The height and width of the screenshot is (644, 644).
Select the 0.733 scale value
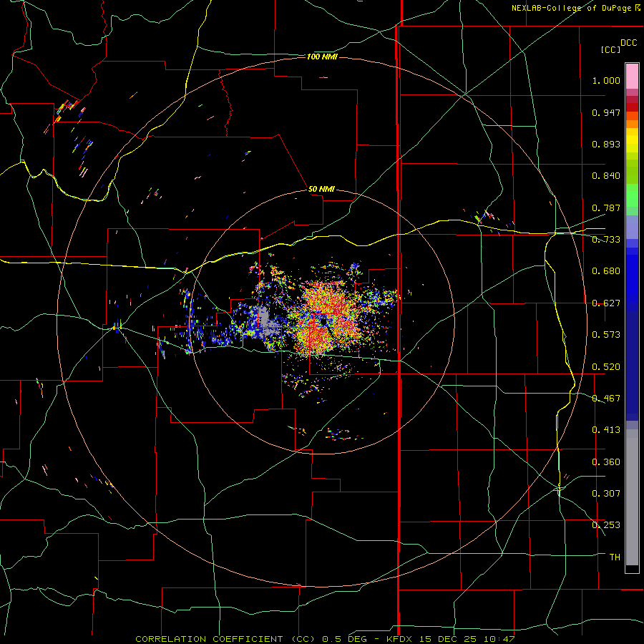pyautogui.click(x=606, y=240)
